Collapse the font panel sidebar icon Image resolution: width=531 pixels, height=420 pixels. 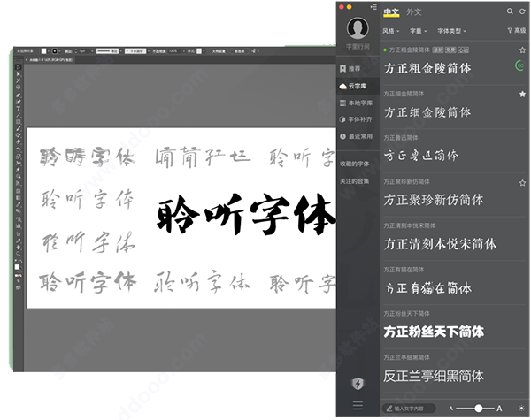(373, 7)
